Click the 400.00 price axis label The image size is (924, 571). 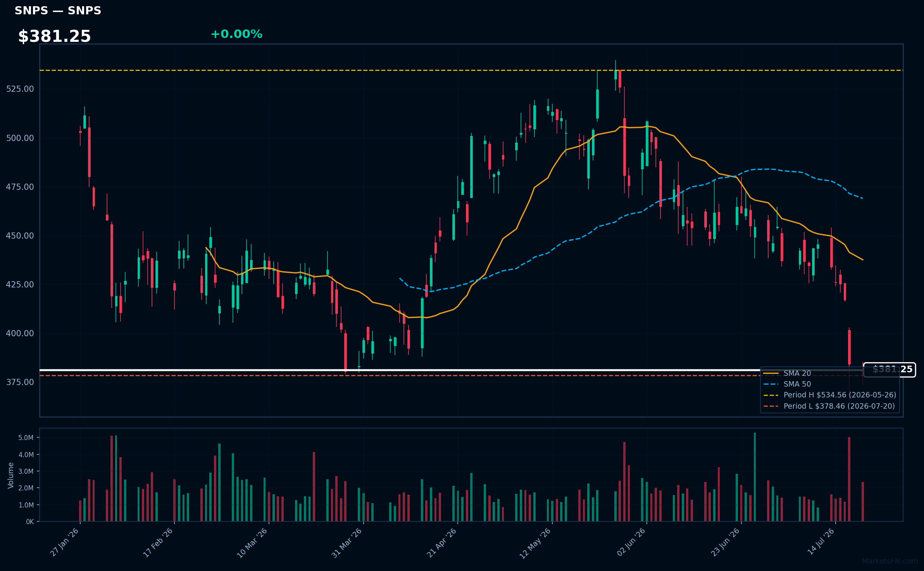[x=20, y=334]
